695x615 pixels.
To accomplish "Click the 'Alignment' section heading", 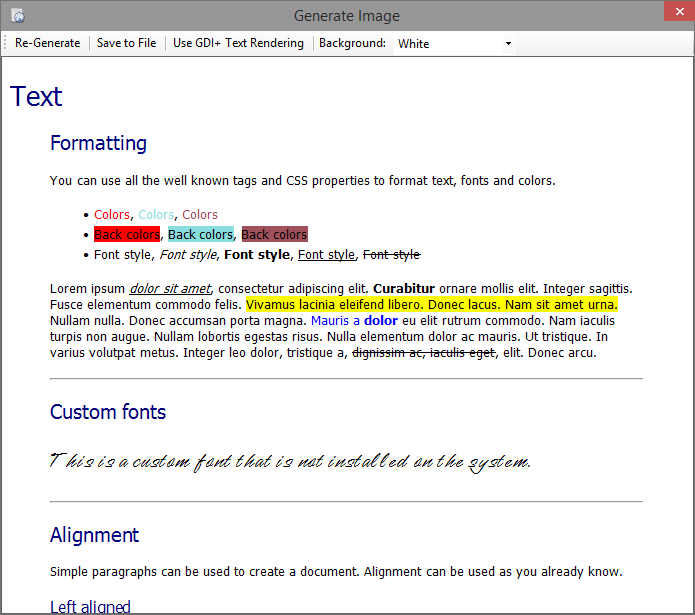I will click(x=94, y=535).
